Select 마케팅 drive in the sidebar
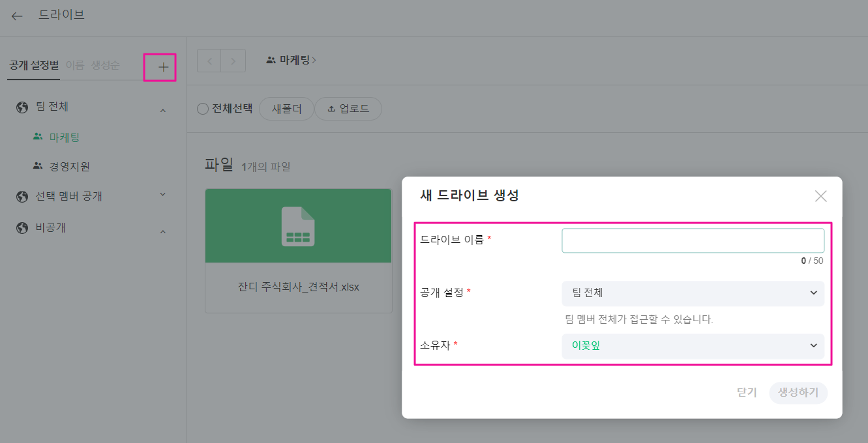 click(64, 137)
